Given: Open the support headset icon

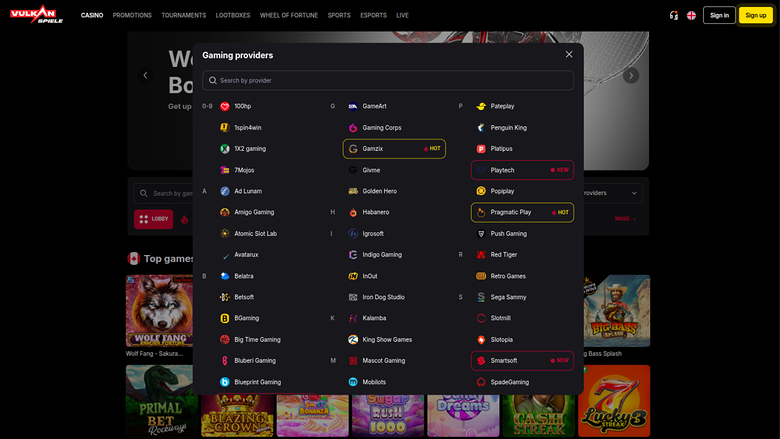Looking at the screenshot, I should point(674,15).
